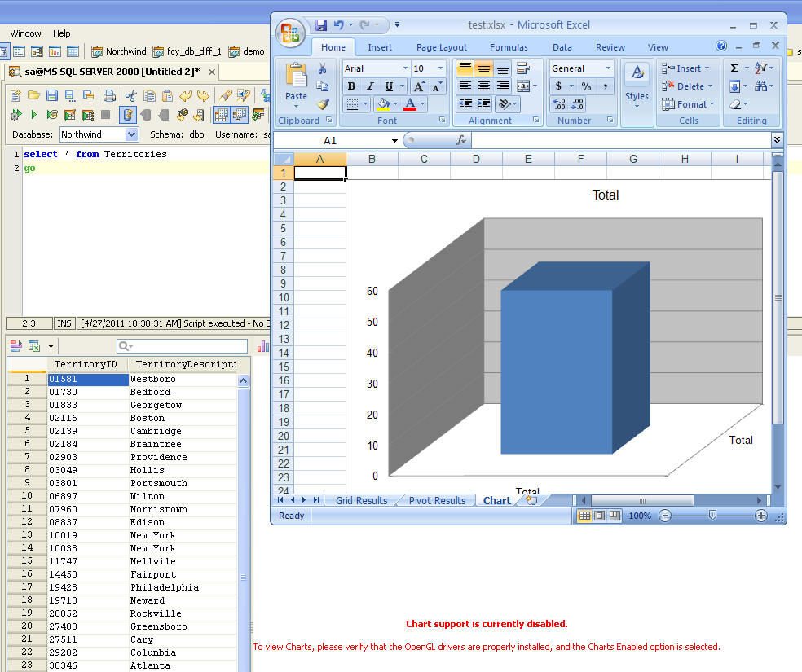
Task: Click Decrease Decimal in Number group
Action: click(x=577, y=104)
